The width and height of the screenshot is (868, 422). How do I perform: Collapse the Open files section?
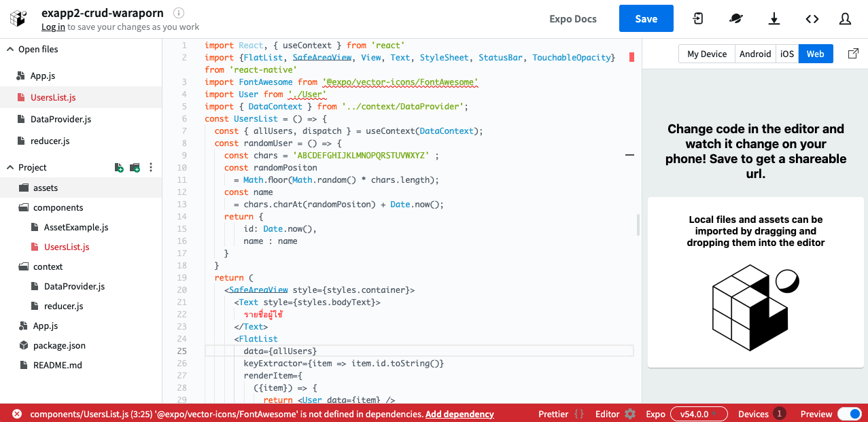pos(10,50)
